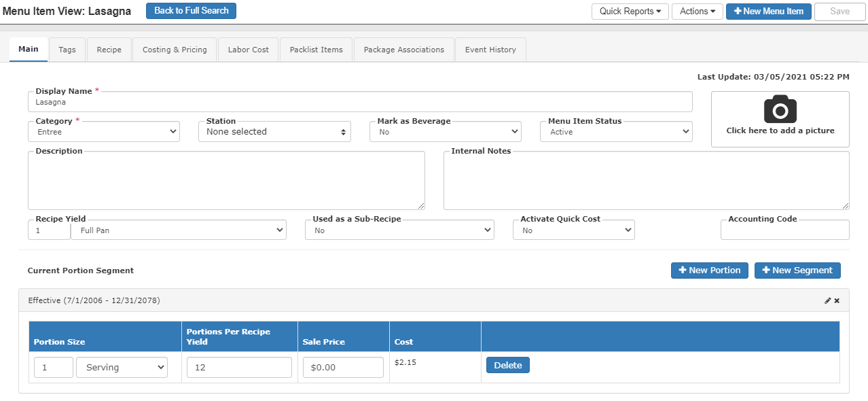Open the Category dropdown showing Entree
The width and height of the screenshot is (868, 401).
104,132
